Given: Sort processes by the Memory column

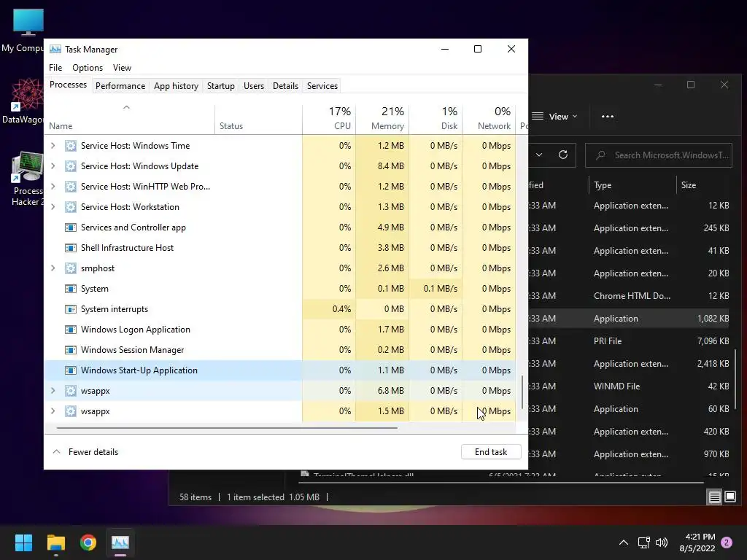Looking at the screenshot, I should coord(382,118).
